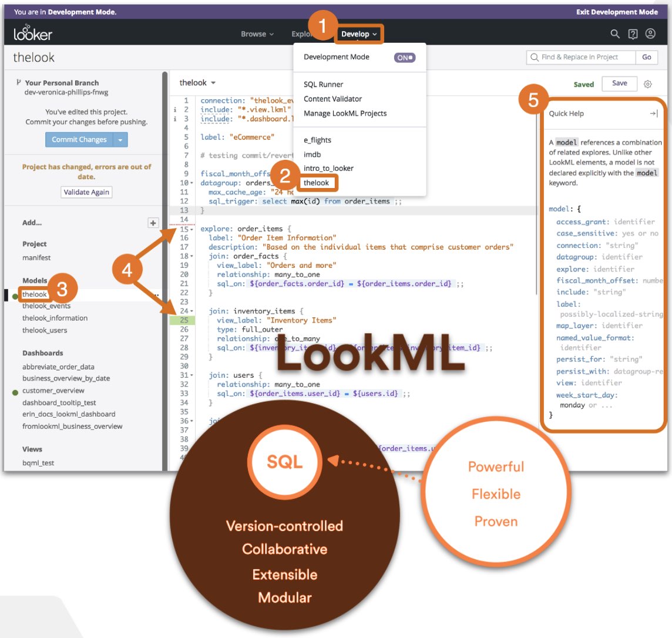Collapse the join block at line 18
Screen dimensions: 672x638
(x=192, y=256)
